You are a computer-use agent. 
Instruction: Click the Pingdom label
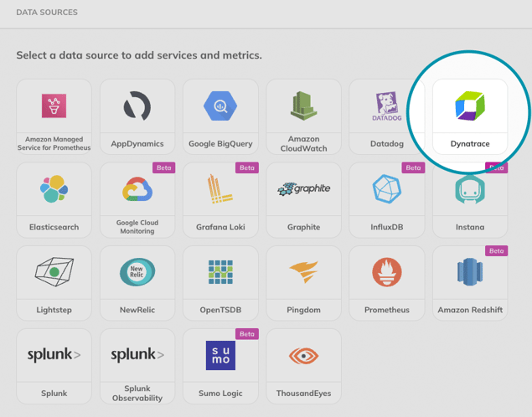tap(303, 310)
